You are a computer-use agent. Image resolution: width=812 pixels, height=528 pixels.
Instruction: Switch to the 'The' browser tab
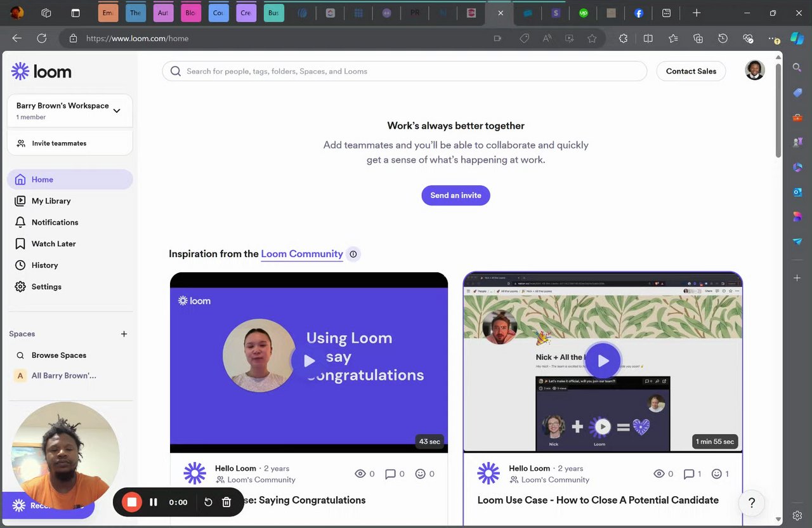[x=136, y=13]
